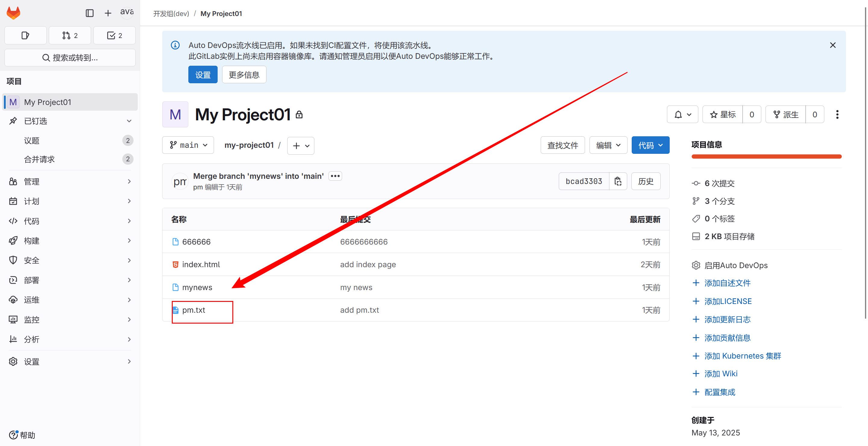Click 添加LICENSE link
868x446 pixels.
coord(728,301)
